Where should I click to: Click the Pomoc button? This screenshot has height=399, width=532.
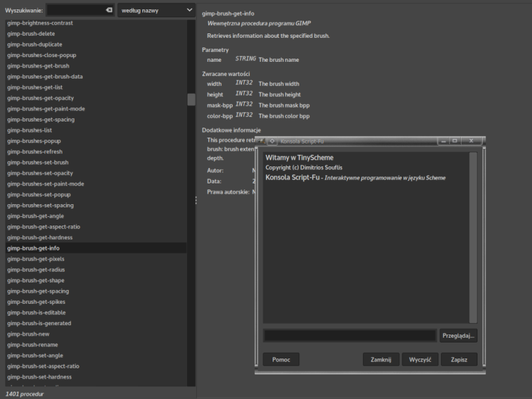pyautogui.click(x=281, y=360)
